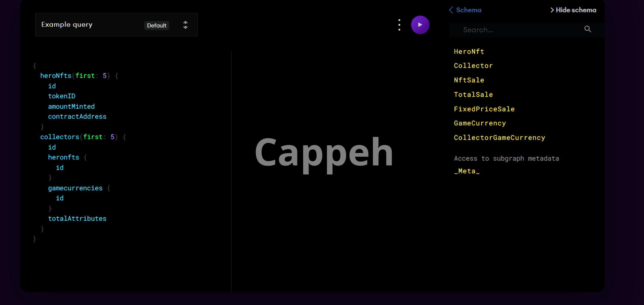The width and height of the screenshot is (644, 305).
Task: Open the Example query selector arrows
Action: (185, 25)
